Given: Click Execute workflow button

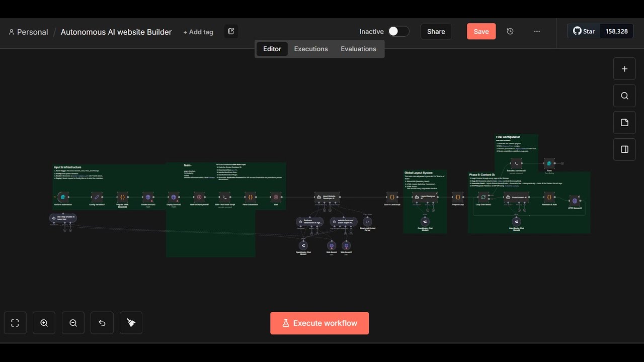Looking at the screenshot, I should tap(319, 323).
